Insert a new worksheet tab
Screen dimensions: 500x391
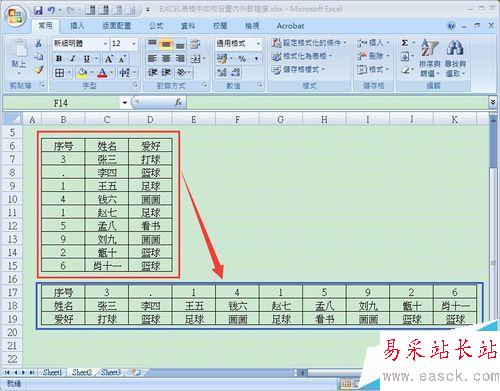coord(136,372)
